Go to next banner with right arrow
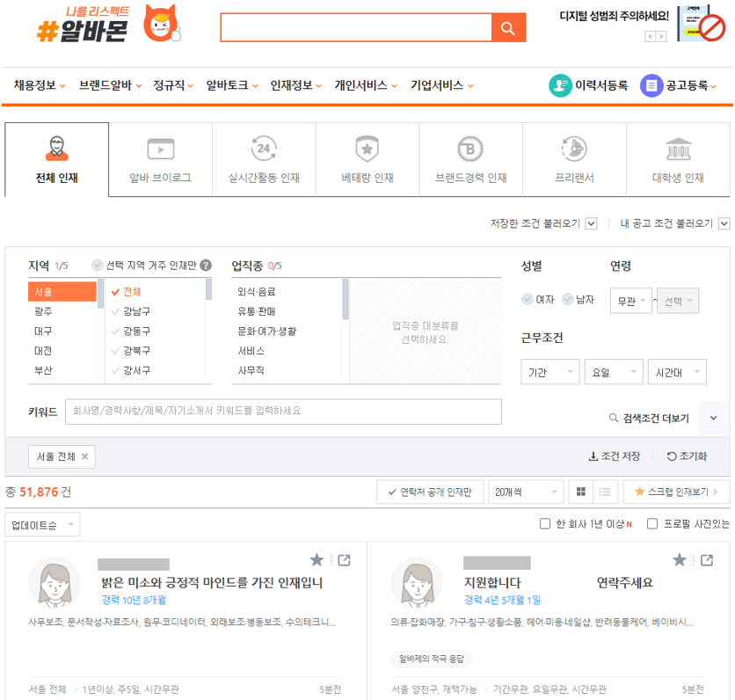Screen dimensions: 735x700 (x=661, y=37)
